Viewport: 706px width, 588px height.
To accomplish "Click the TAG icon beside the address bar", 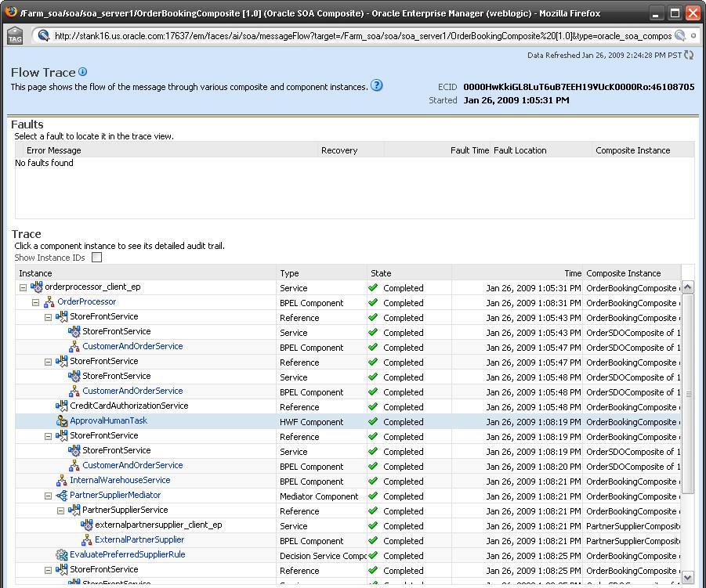I will click(15, 35).
